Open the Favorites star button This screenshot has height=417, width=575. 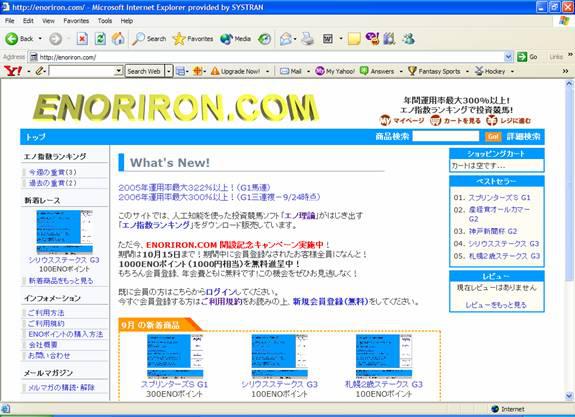coord(193,39)
